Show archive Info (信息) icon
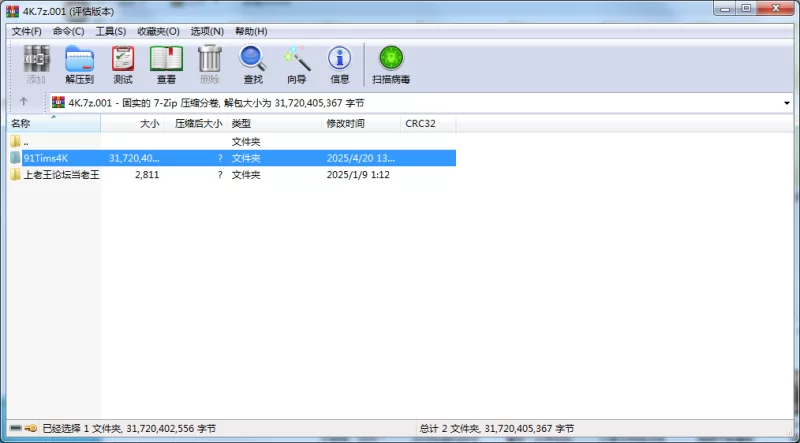 [x=340, y=64]
